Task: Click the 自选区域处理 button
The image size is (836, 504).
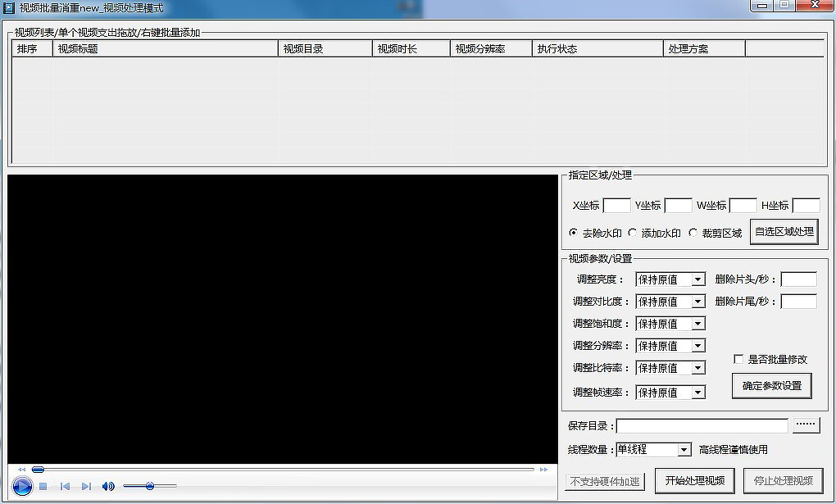Action: click(x=784, y=232)
